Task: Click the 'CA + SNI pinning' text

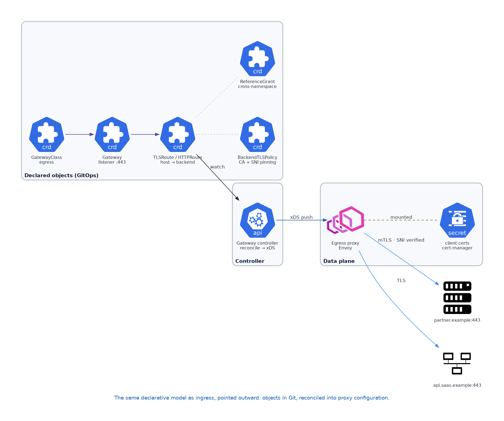Action: (258, 162)
